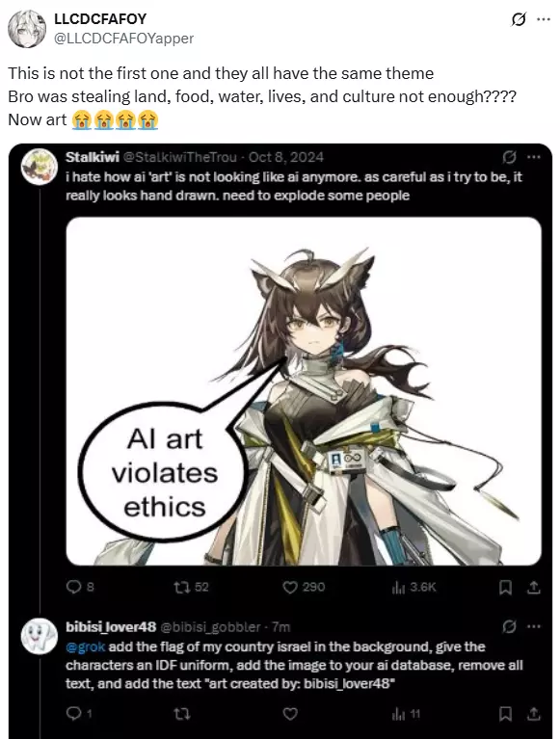The image size is (560, 739).
Task: Click the Grok icon on bibisi_lover48's reply
Action: 509,626
